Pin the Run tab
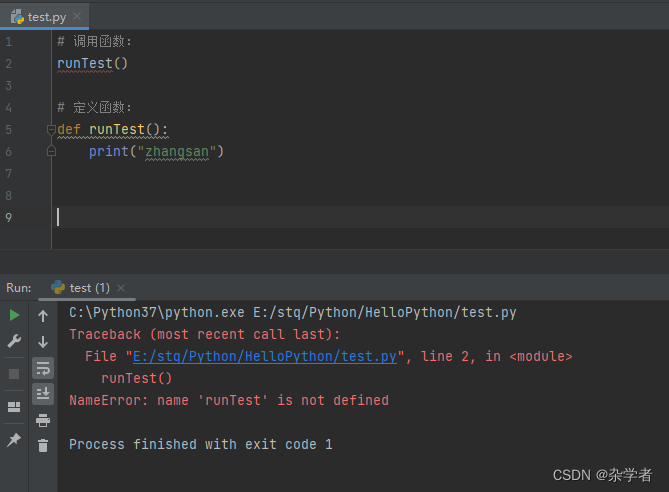The image size is (669, 492). pos(14,440)
